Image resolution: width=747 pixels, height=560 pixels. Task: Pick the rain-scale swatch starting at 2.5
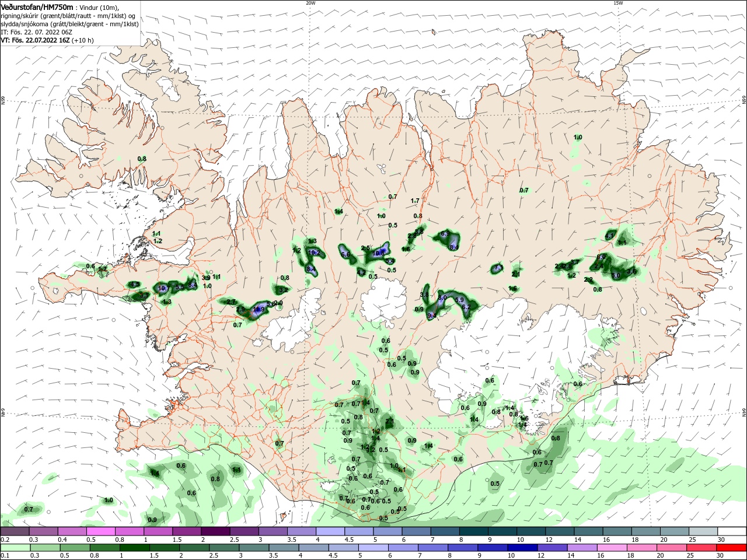click(x=224, y=548)
